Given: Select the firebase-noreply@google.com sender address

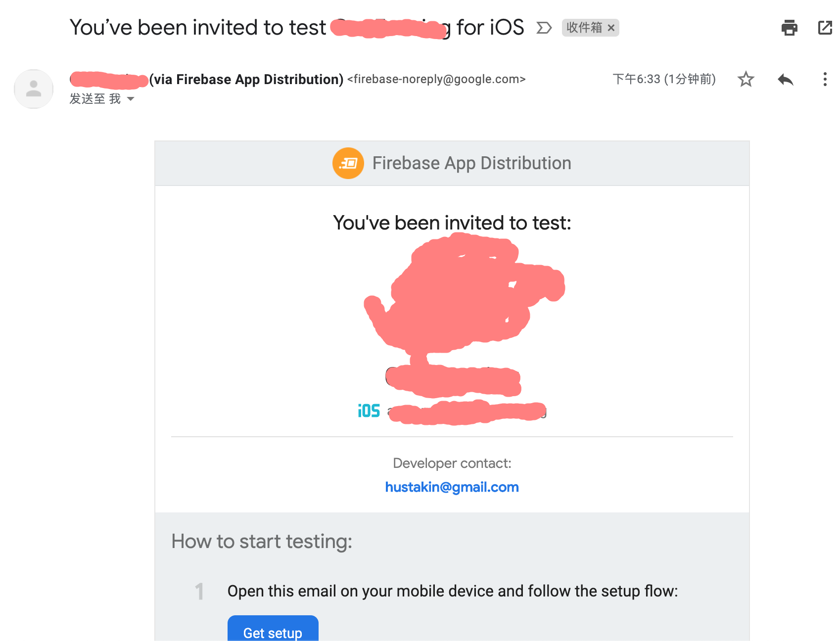Looking at the screenshot, I should click(436, 79).
